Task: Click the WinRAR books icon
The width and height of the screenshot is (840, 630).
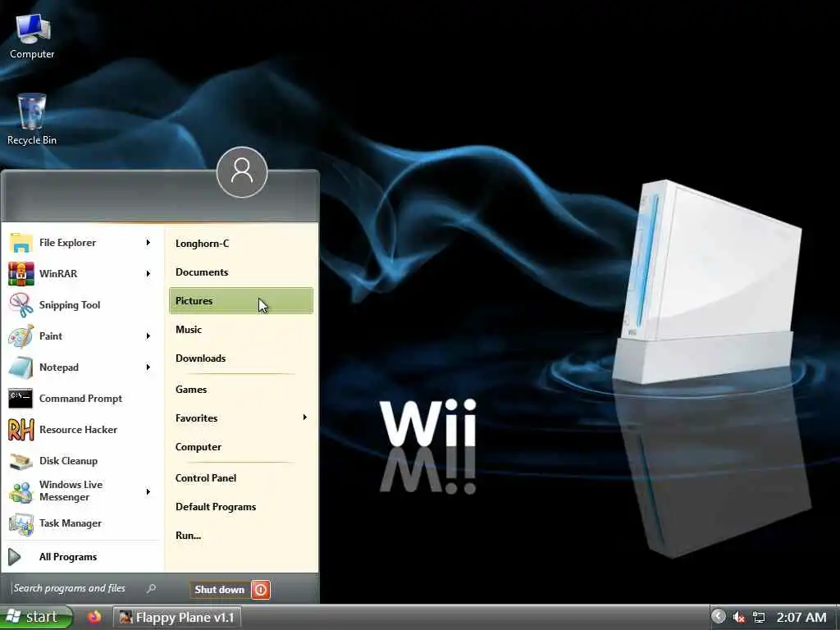Action: 21,274
